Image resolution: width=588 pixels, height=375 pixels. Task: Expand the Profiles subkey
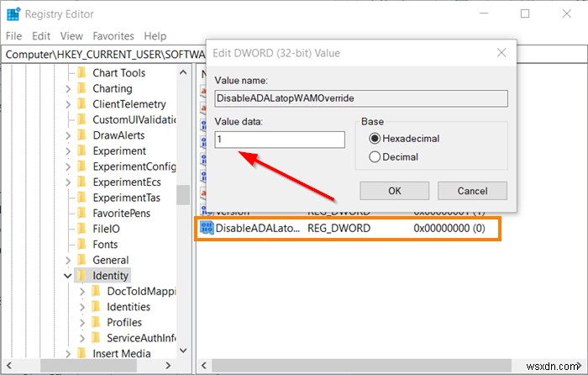pyautogui.click(x=82, y=323)
